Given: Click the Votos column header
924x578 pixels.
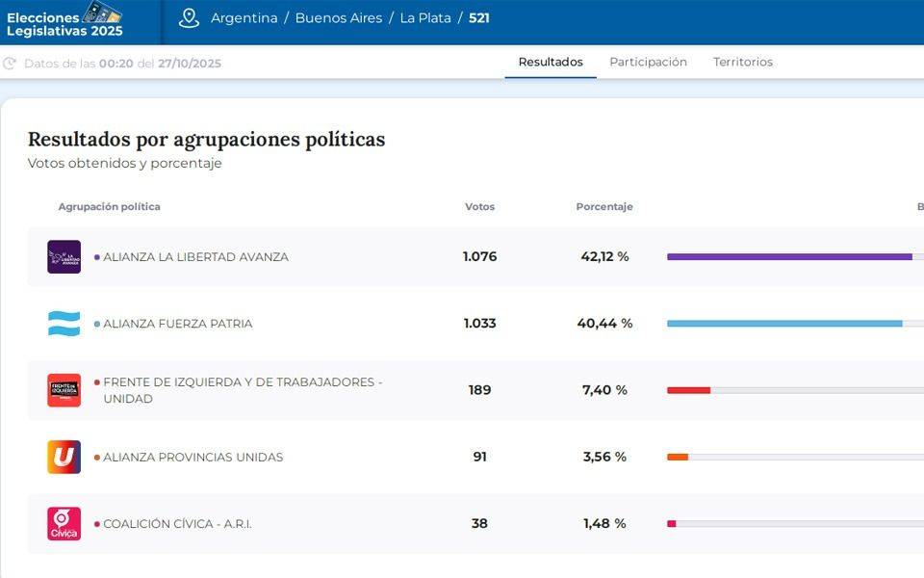Looking at the screenshot, I should 479,207.
